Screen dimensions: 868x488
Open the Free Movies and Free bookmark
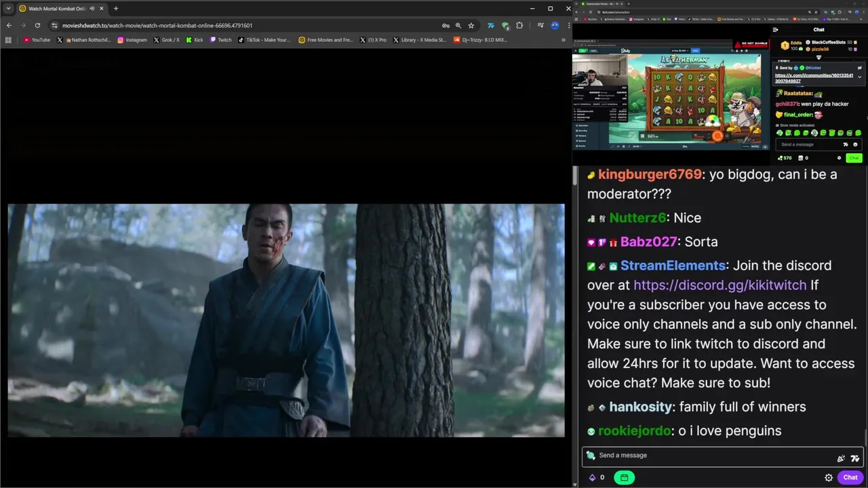coord(325,40)
